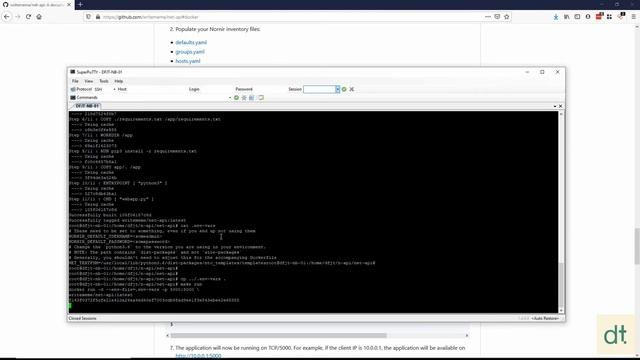Viewport: 640px width, 360px height.
Task: Click the tools icon right of Session connect
Action: 352,89
